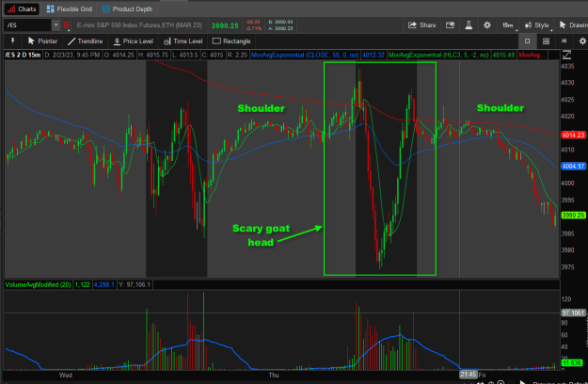Click the green 1,122 volume value
The height and width of the screenshot is (384, 588).
coord(82,284)
